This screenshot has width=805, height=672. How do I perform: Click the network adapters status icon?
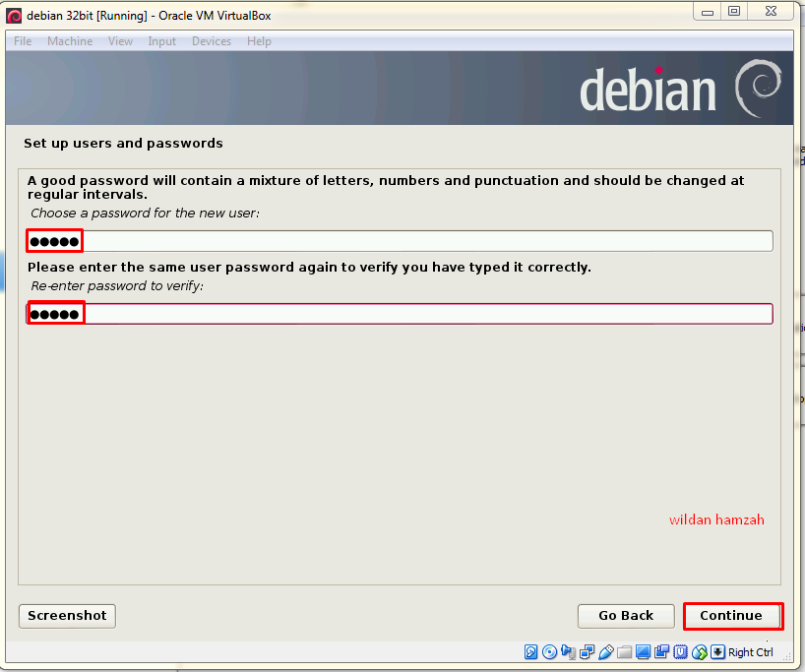pos(587,651)
